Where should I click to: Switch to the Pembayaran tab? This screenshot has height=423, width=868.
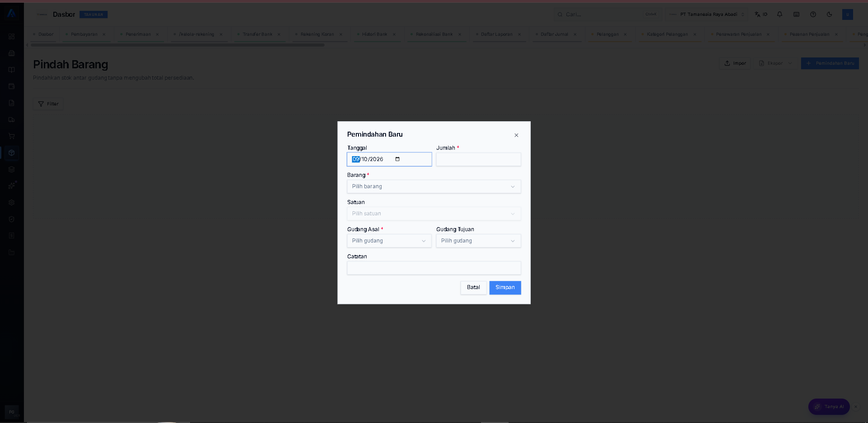point(84,34)
